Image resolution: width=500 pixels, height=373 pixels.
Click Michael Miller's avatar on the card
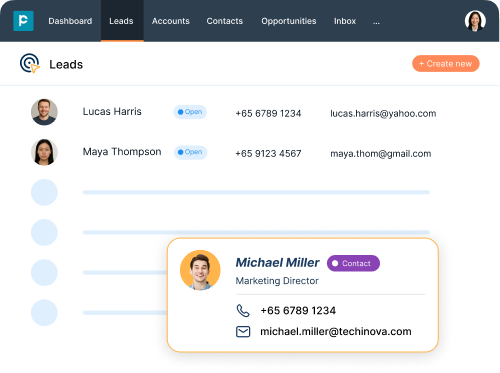(x=200, y=270)
